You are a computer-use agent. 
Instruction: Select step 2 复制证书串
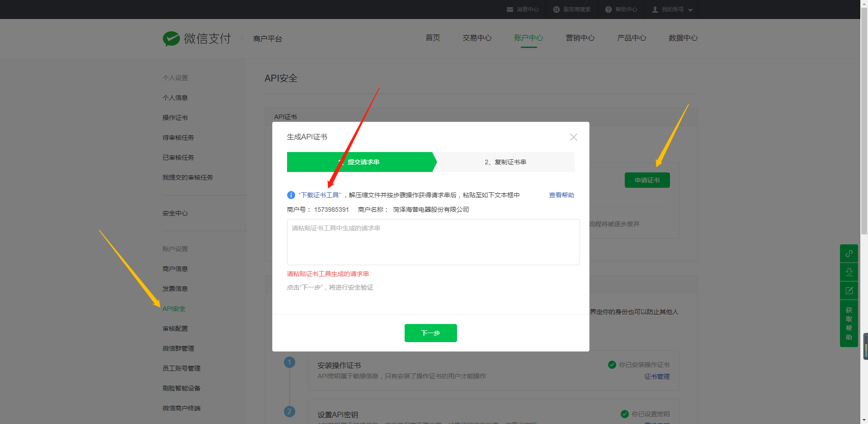pyautogui.click(x=505, y=162)
